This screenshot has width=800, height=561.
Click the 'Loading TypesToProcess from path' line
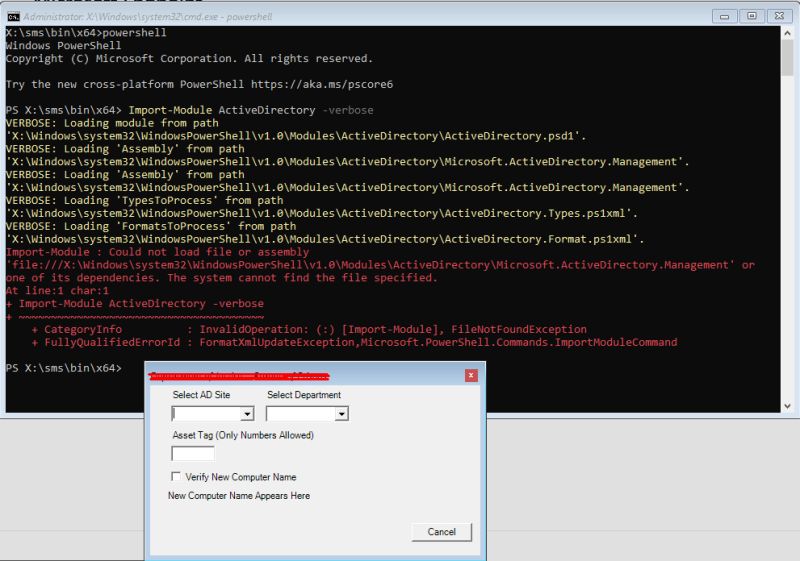(x=144, y=200)
